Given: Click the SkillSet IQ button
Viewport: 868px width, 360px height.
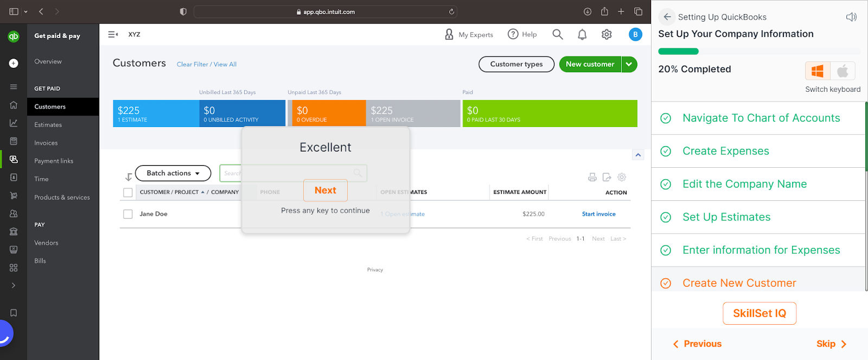Looking at the screenshot, I should tap(759, 313).
